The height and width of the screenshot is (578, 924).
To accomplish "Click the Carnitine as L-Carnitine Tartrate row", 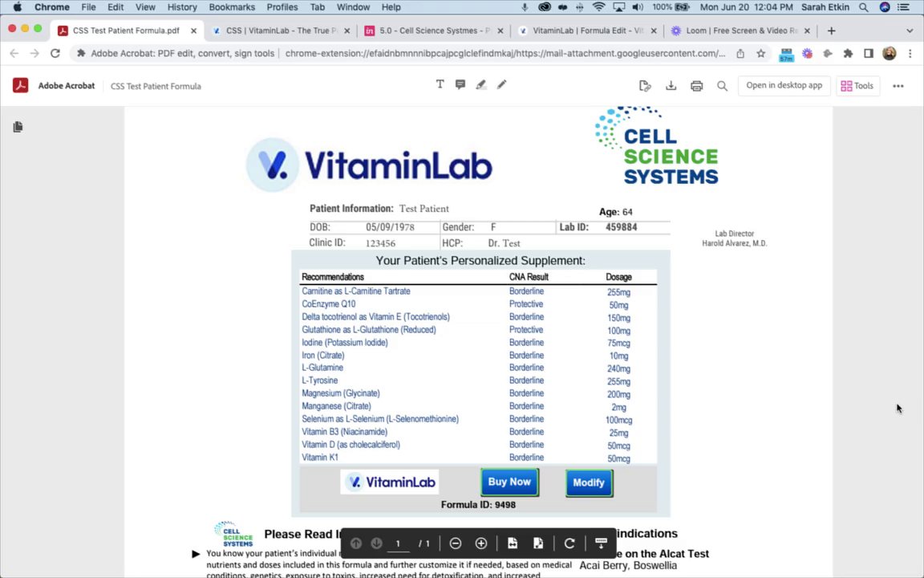I will pos(478,291).
